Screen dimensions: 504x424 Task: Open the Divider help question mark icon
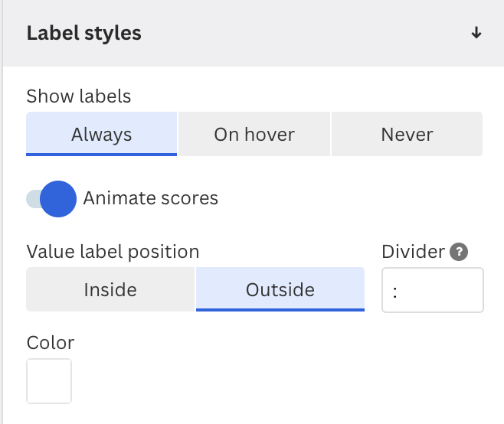click(459, 252)
